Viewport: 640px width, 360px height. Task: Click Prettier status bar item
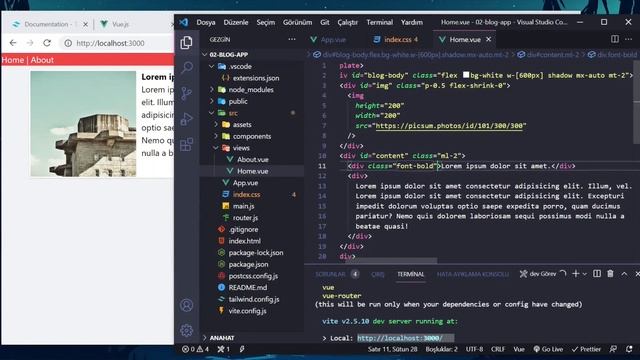586,349
